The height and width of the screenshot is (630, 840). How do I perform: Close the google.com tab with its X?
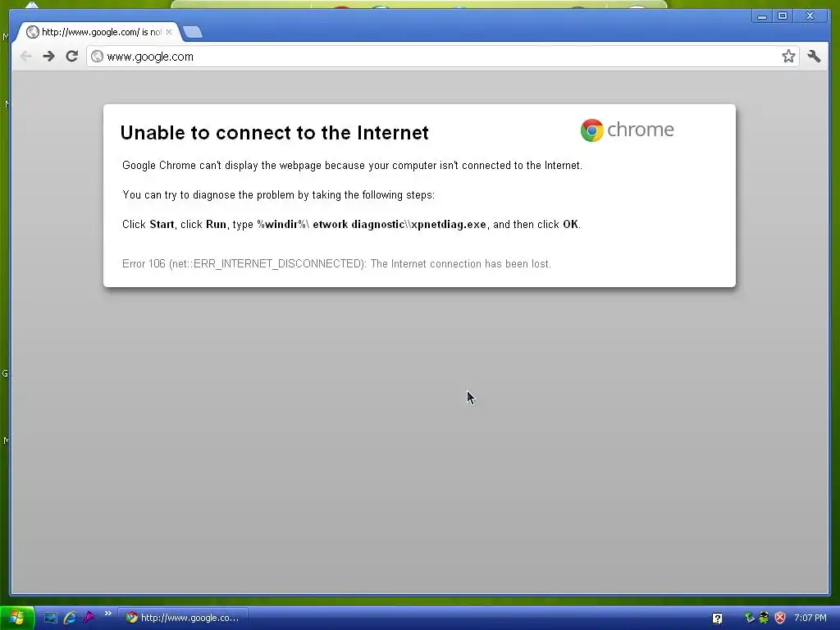click(x=169, y=32)
